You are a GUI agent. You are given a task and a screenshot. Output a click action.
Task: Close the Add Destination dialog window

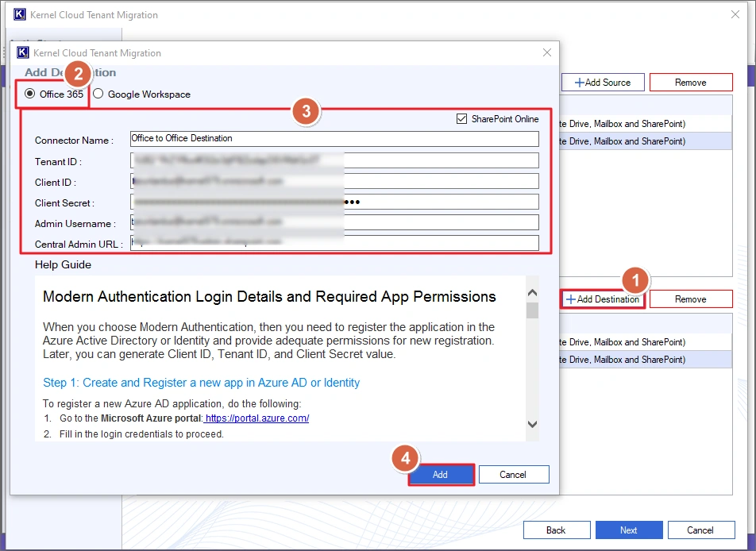point(546,52)
